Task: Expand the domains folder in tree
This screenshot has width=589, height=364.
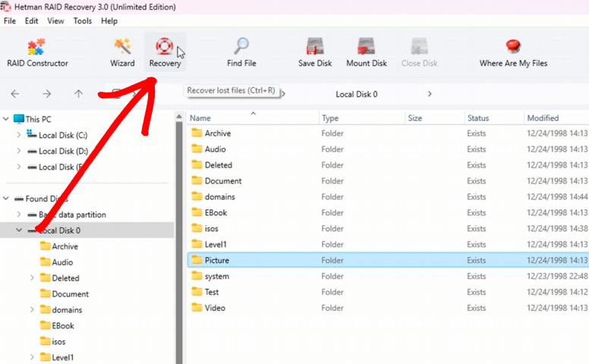Action: tap(32, 309)
